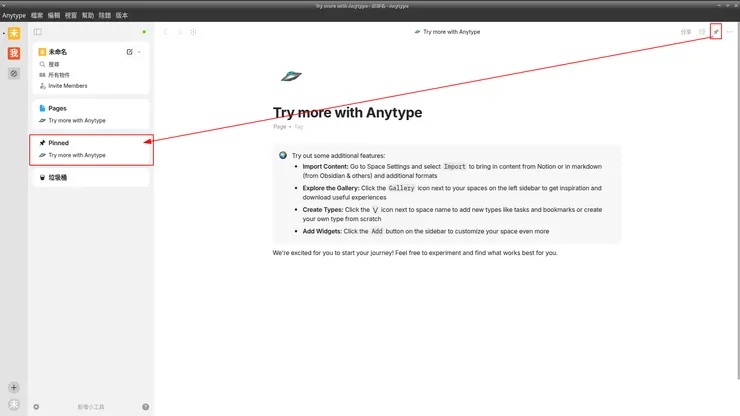Click the globe emoji in the callout
This screenshot has height=416, width=740.
click(283, 155)
